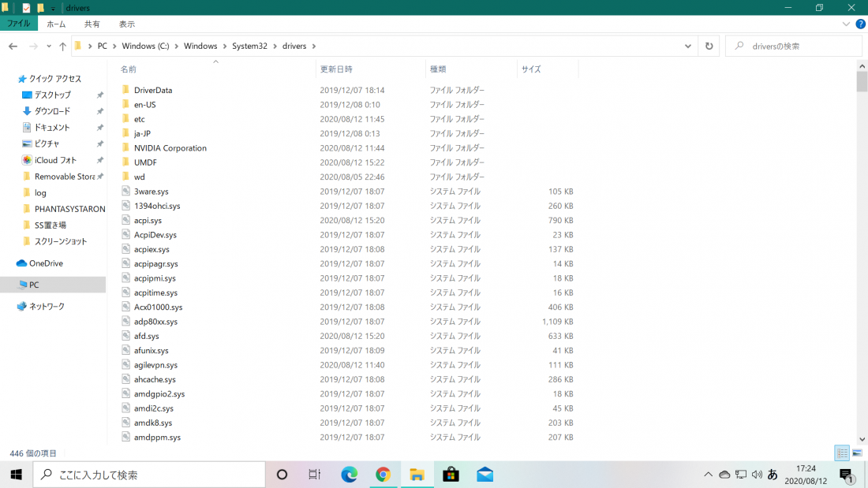Refresh the drivers folder view
Viewport: 868px width, 488px height.
(709, 47)
